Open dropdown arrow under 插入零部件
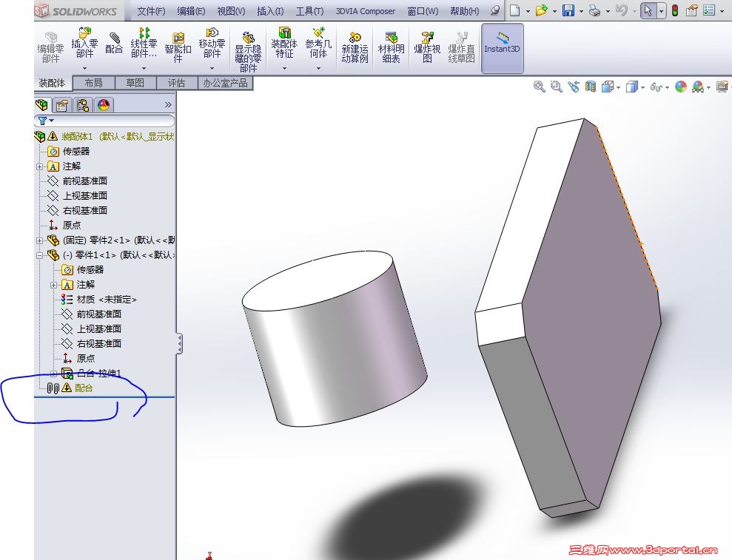The image size is (732, 560). pyautogui.click(x=84, y=68)
